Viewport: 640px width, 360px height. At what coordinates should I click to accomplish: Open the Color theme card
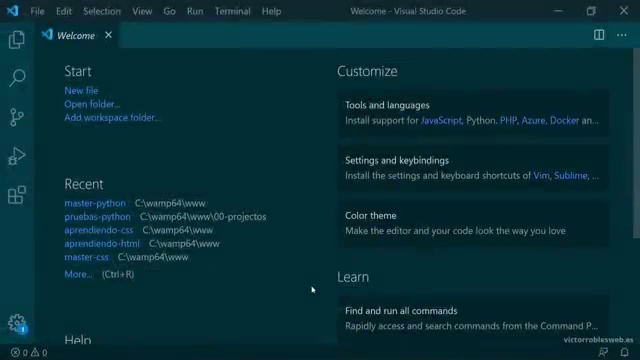point(473,223)
